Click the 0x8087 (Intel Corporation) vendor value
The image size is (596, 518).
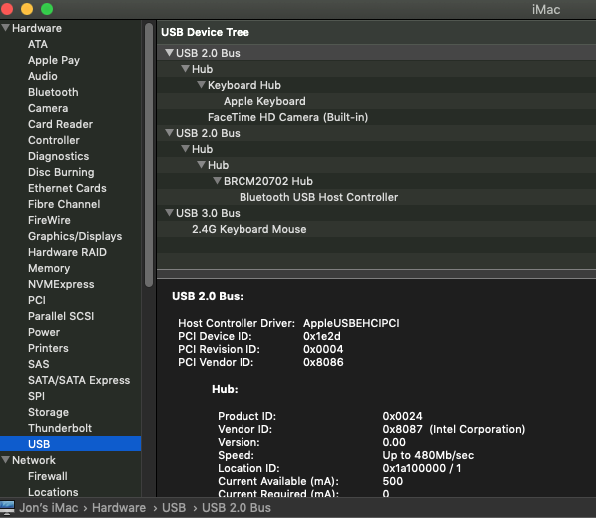pos(453,429)
